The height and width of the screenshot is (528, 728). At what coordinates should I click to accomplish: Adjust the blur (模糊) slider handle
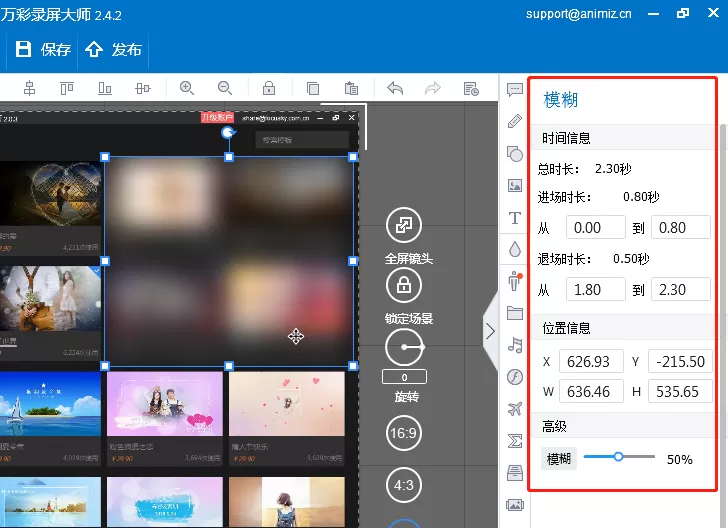point(618,457)
